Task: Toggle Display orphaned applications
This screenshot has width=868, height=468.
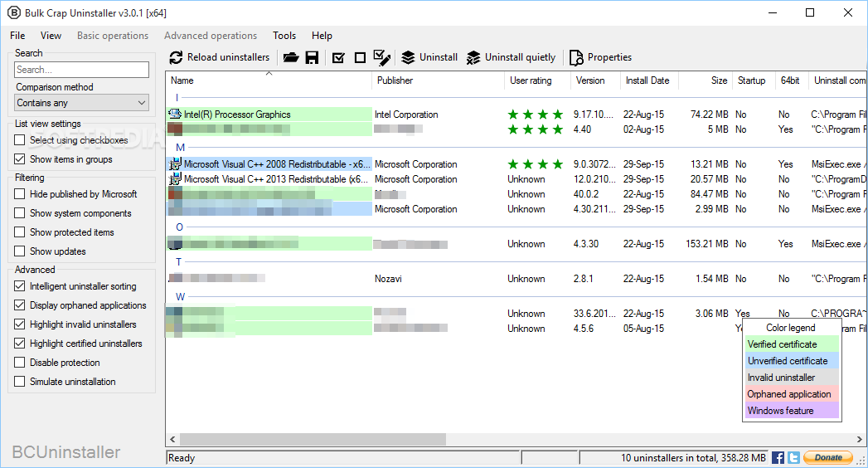Action: pos(19,305)
